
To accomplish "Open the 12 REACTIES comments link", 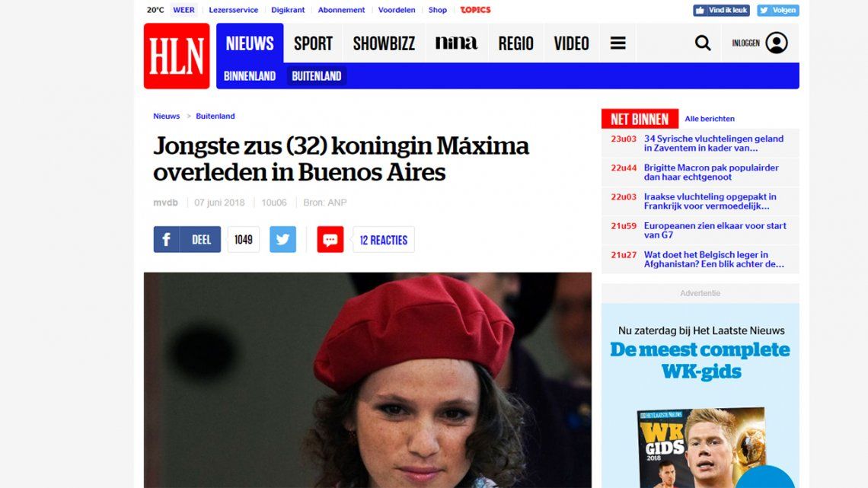I will click(x=384, y=240).
